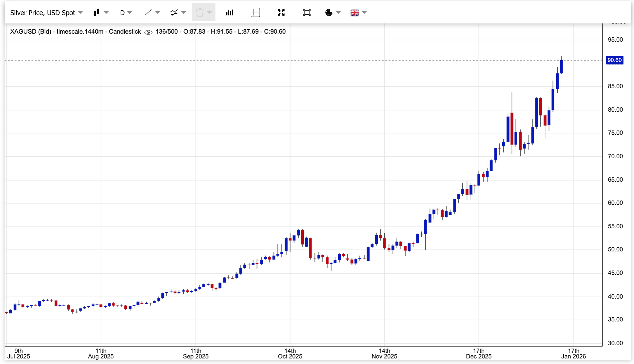
Task: Expand the chart type dropdown arrow
Action: [106, 13]
